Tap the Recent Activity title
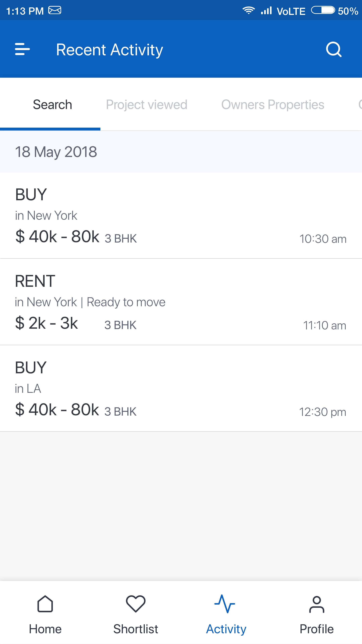362x644 pixels. [109, 49]
